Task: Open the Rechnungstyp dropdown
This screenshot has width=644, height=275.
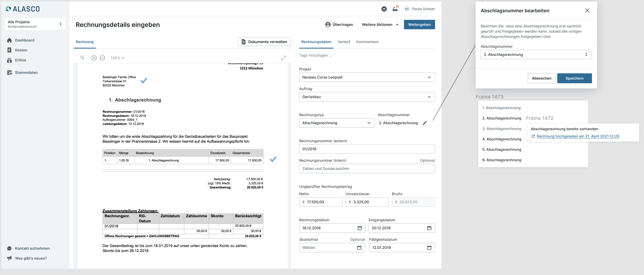Action: [x=337, y=123]
